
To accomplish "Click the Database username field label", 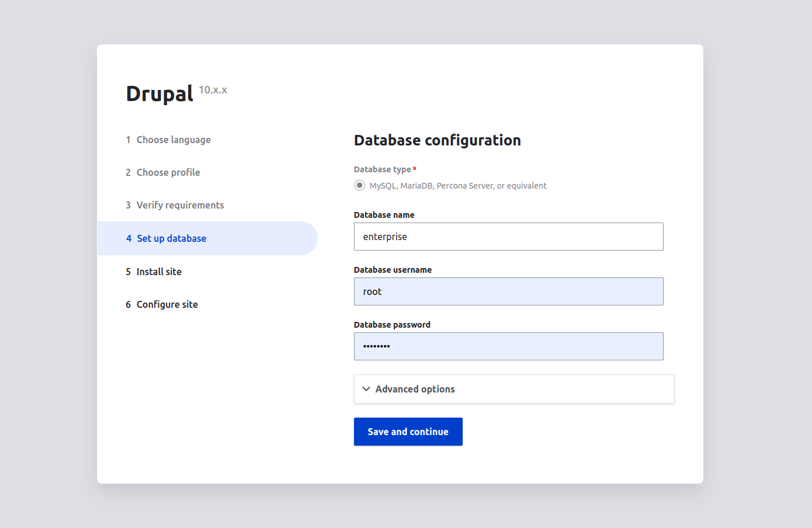I will (393, 270).
